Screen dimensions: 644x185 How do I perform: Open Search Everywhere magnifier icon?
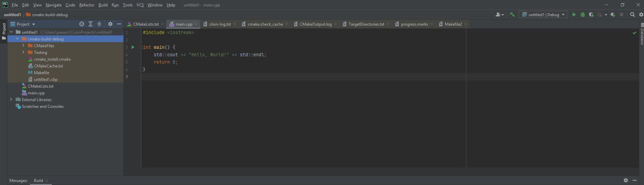coord(632,15)
